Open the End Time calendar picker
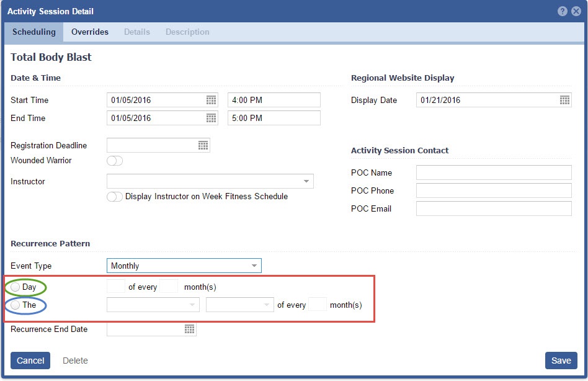588x381 pixels. pos(211,118)
